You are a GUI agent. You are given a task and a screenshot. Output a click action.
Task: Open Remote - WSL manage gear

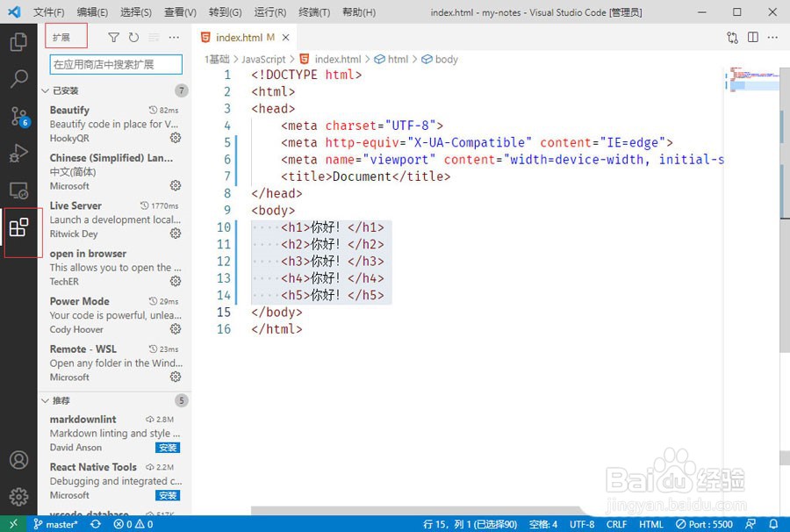[x=176, y=377]
